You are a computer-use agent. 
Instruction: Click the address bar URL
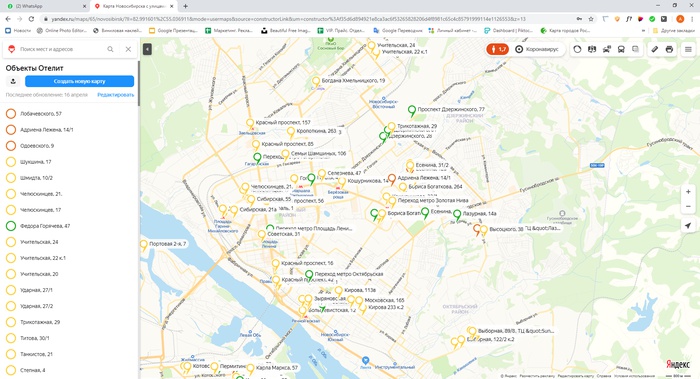coord(288,19)
